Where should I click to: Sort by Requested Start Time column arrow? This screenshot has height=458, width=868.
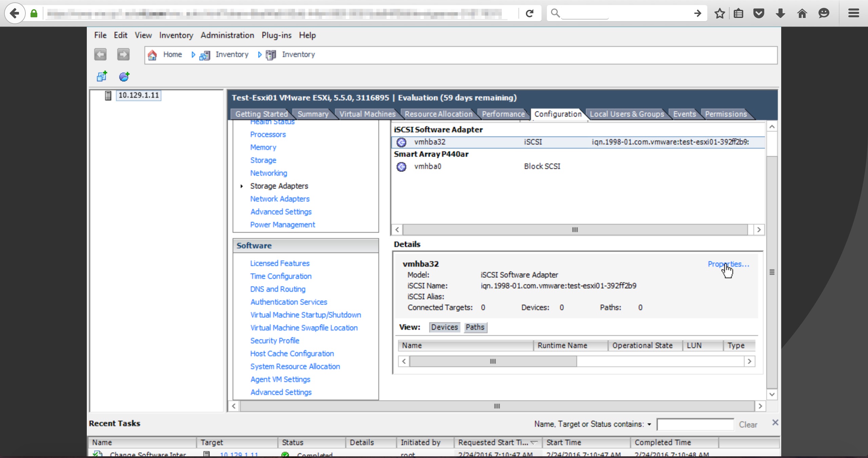point(534,442)
